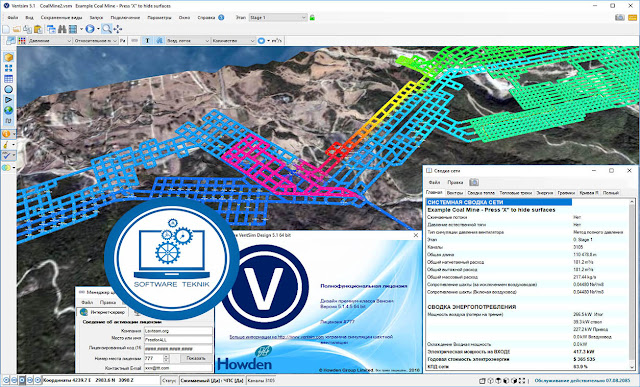Open the Количество dropdown
This screenshot has height=387, width=640.
coord(233,40)
